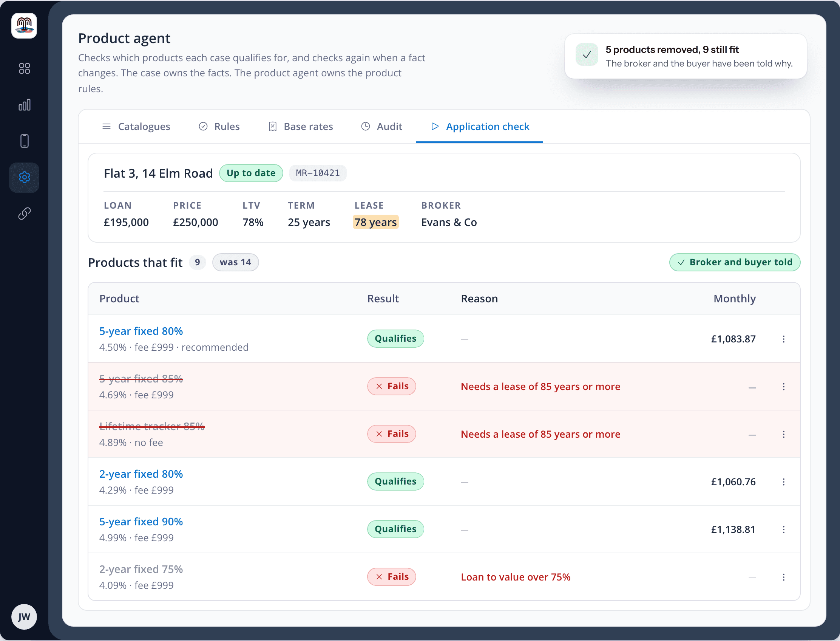
Task: Click the 'Loan to value over 75%' reason
Action: (x=516, y=577)
